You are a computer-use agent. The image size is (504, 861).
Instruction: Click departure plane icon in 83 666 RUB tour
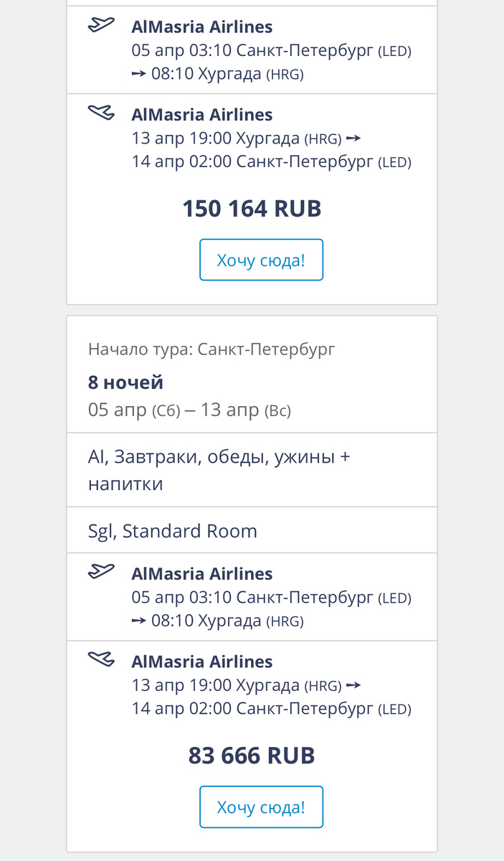tap(101, 572)
